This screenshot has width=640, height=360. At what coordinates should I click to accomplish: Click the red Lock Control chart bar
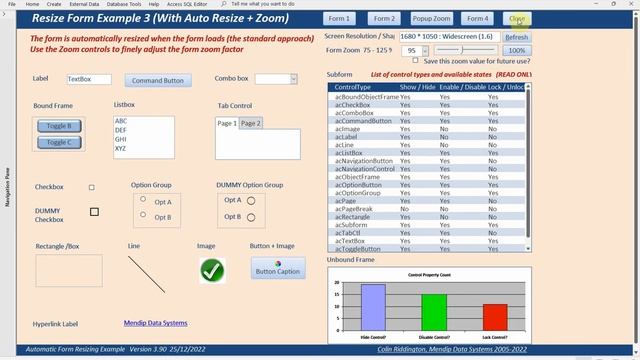(495, 317)
